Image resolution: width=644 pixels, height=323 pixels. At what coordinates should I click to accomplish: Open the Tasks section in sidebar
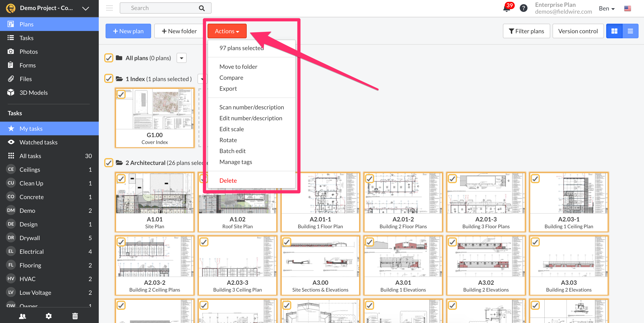[49, 38]
